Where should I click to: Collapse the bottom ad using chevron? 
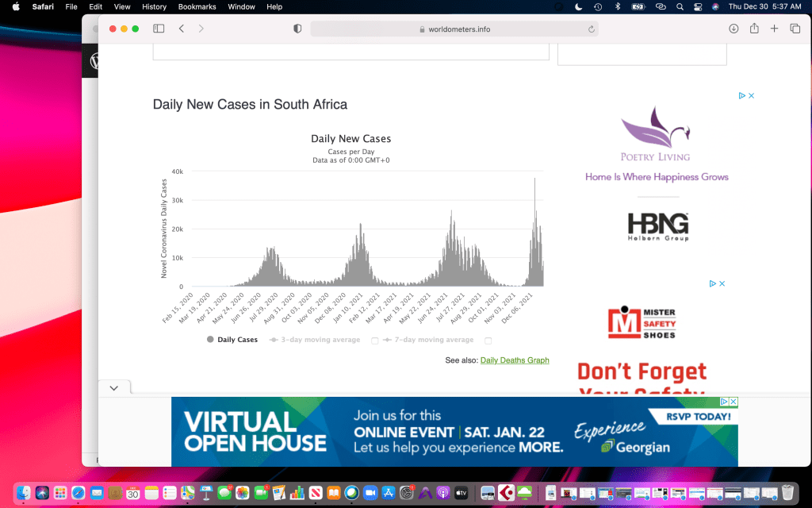point(113,388)
